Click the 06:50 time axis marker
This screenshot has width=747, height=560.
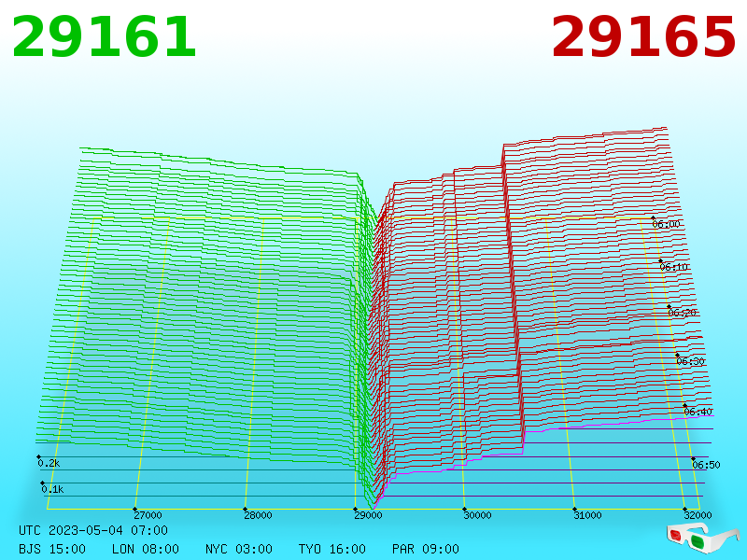[x=706, y=465]
